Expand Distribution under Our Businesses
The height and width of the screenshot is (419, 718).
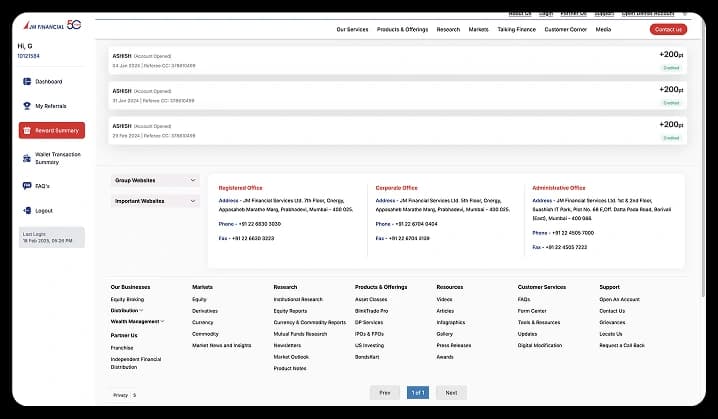(127, 310)
